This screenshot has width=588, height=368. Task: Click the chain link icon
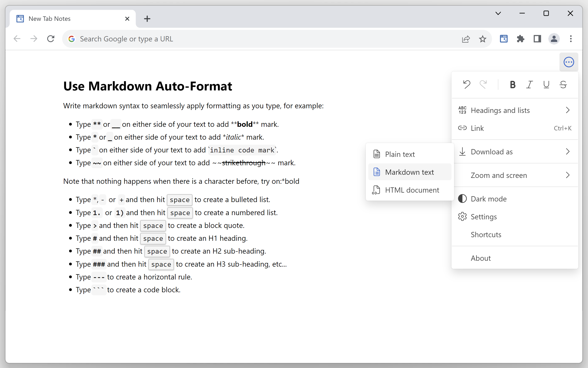point(462,128)
